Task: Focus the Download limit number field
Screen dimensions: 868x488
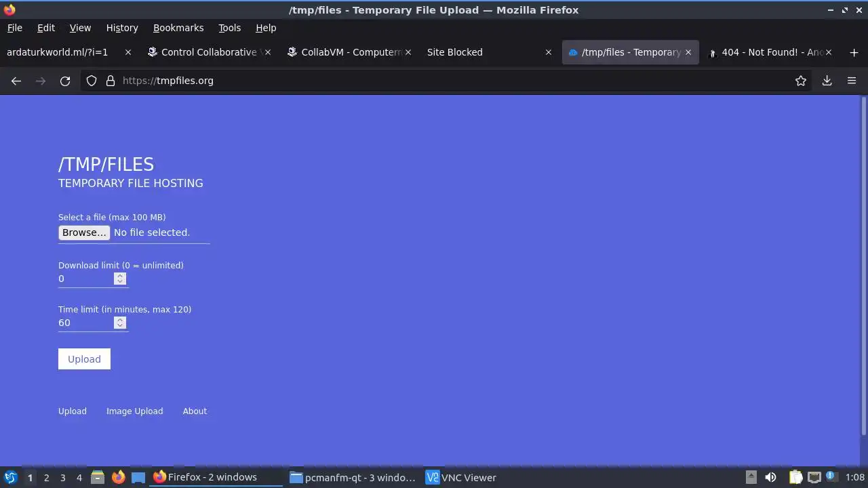Action: (93, 279)
